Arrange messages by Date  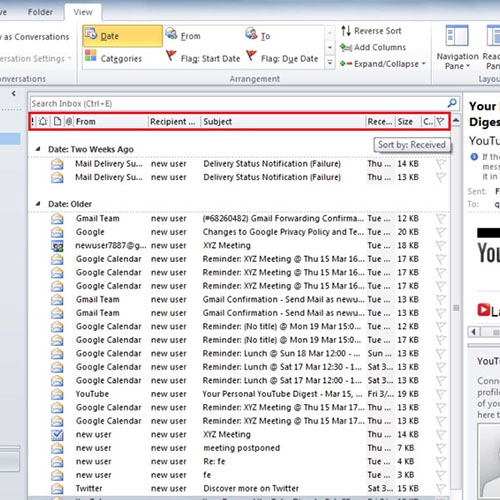point(122,36)
